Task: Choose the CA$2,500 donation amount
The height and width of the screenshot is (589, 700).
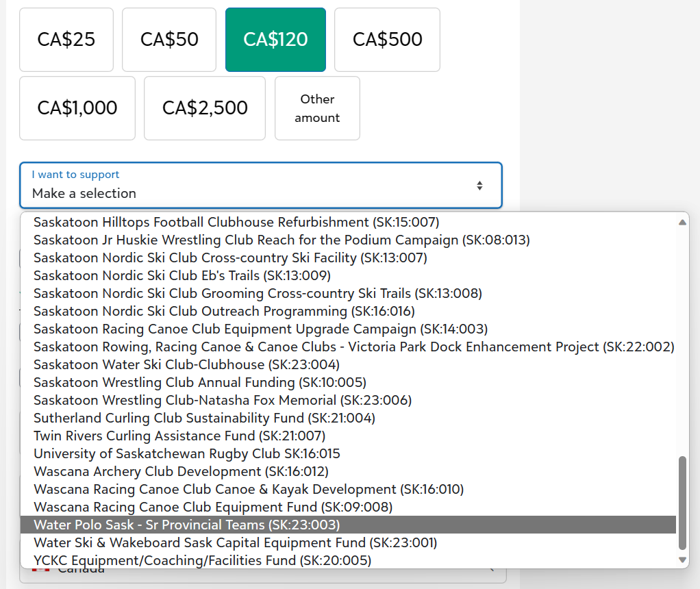Action: tap(205, 108)
